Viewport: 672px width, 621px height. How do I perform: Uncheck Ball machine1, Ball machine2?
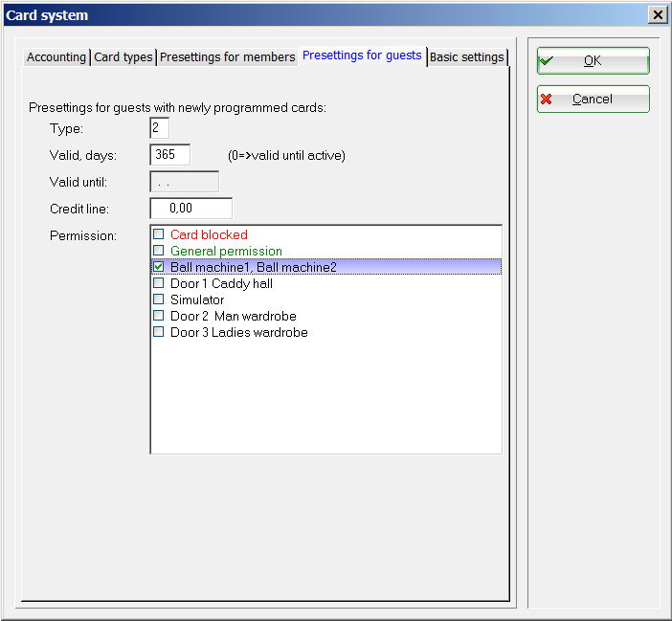159,266
